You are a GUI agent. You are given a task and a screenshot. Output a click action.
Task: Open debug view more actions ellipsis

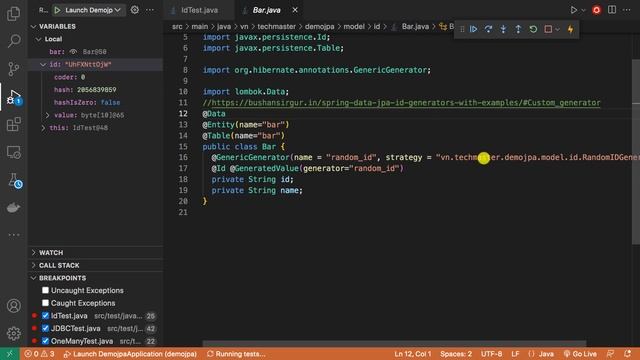150,10
